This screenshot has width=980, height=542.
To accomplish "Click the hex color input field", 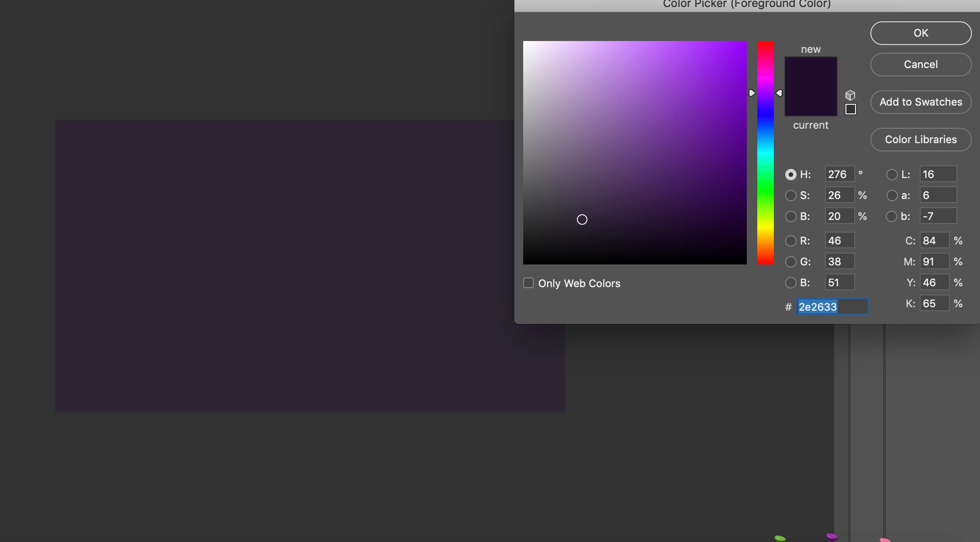I will 832,307.
